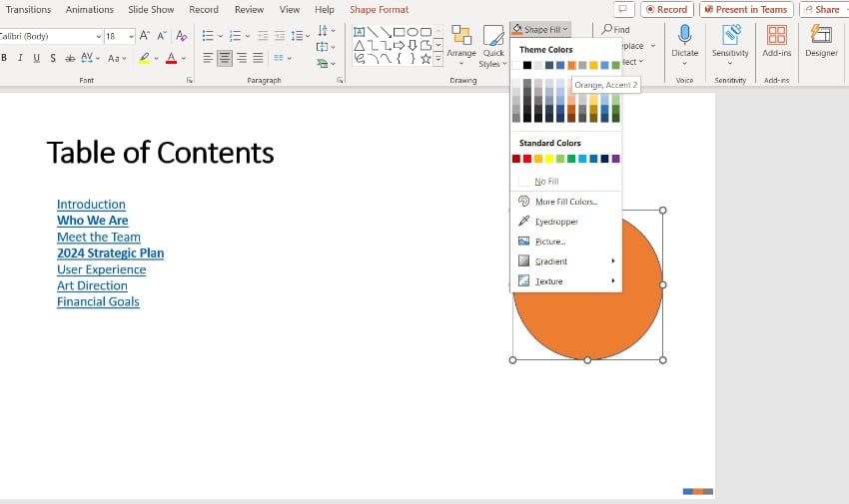Select the Eyedropper fill option
849x504 pixels.
(556, 222)
